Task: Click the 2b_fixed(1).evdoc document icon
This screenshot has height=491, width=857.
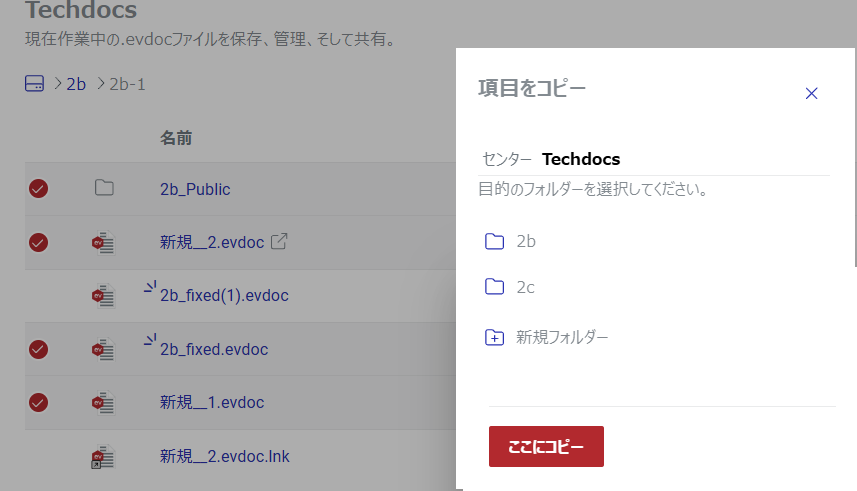Action: 103,296
